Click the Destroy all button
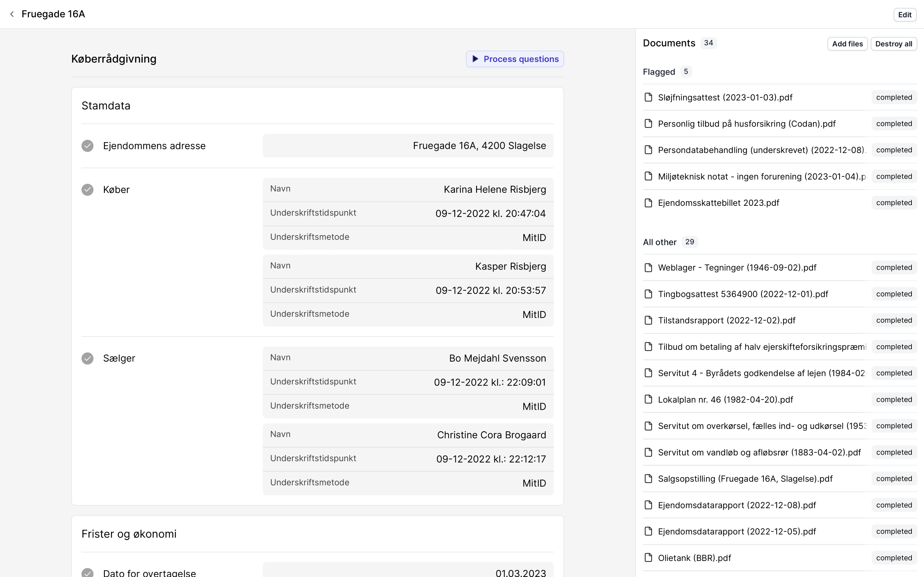The height and width of the screenshot is (577, 924). (x=893, y=44)
